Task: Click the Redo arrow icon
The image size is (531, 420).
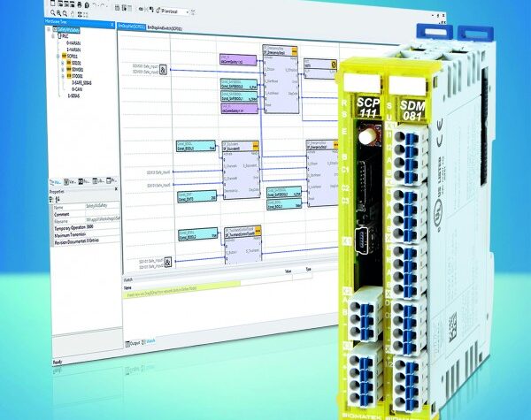Action: [104, 6]
